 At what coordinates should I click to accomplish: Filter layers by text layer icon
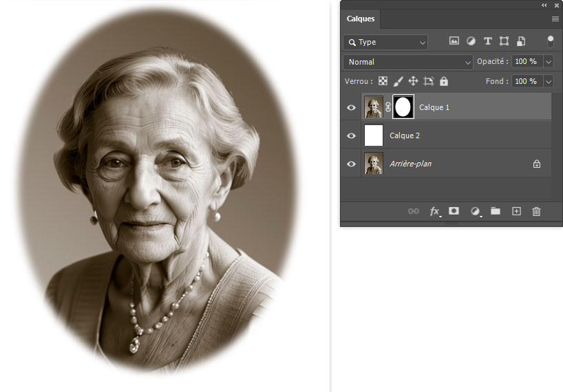[x=487, y=41]
